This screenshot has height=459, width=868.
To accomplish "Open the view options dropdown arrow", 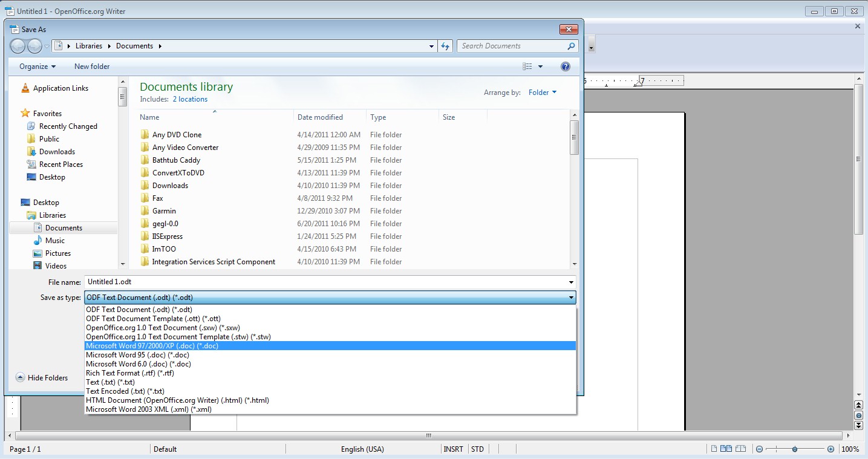I will 540,67.
